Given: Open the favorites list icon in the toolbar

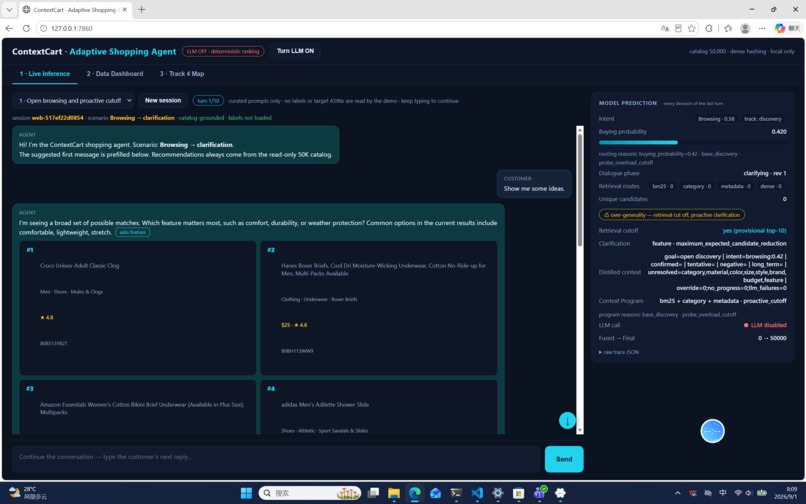Looking at the screenshot, I should [x=728, y=28].
